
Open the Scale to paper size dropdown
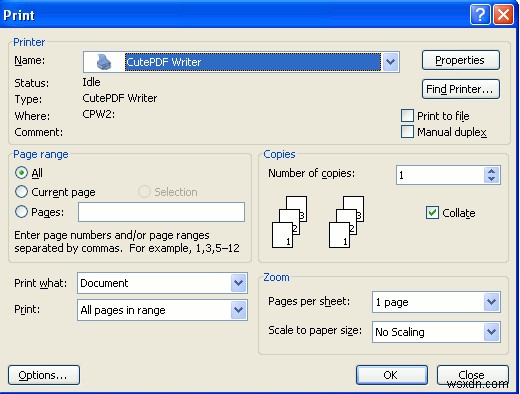pyautogui.click(x=492, y=332)
